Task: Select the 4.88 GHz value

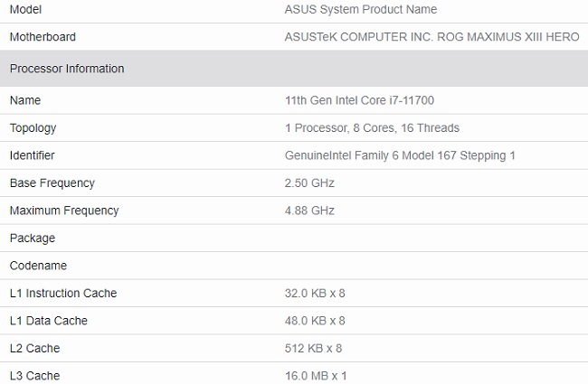Action: pyautogui.click(x=309, y=211)
